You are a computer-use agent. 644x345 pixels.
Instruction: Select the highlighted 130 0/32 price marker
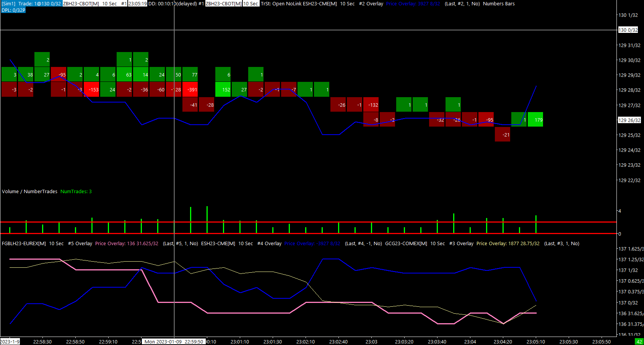628,30
